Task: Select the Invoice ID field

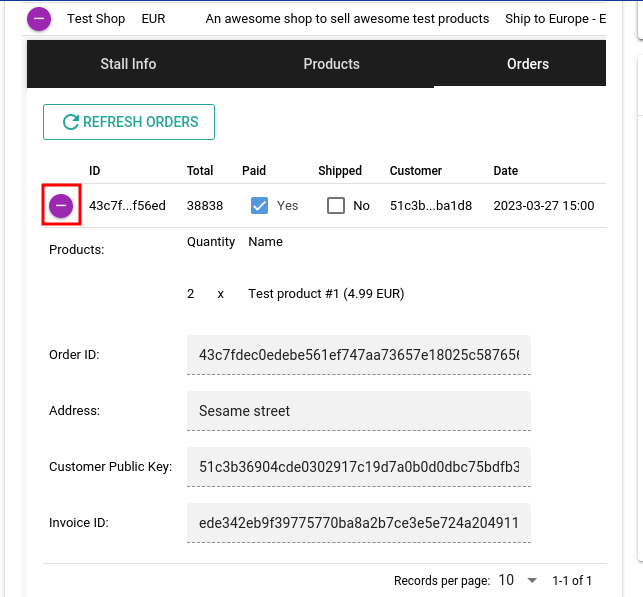Action: pos(358,522)
